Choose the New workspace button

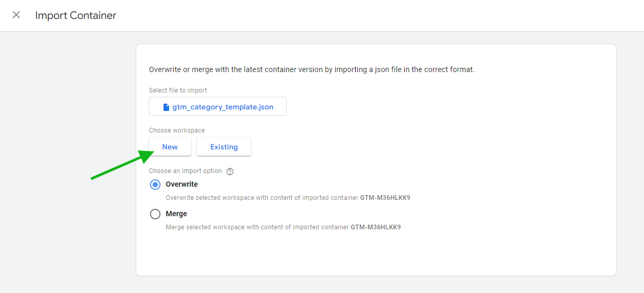tap(169, 147)
